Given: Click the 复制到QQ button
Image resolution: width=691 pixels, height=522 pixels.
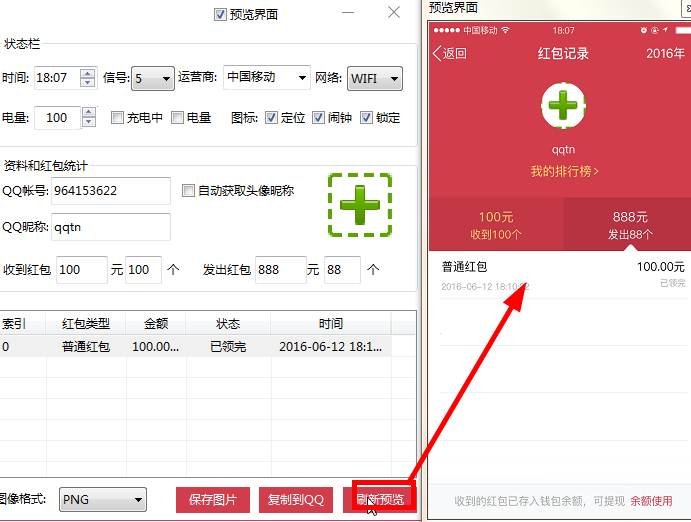Looking at the screenshot, I should click(296, 500).
